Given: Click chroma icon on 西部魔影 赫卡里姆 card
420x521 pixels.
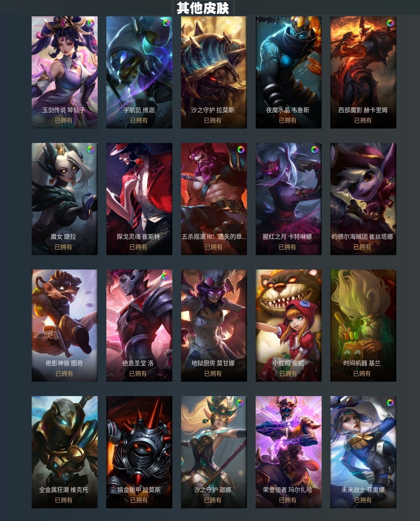Looking at the screenshot, I should pyautogui.click(x=390, y=23).
